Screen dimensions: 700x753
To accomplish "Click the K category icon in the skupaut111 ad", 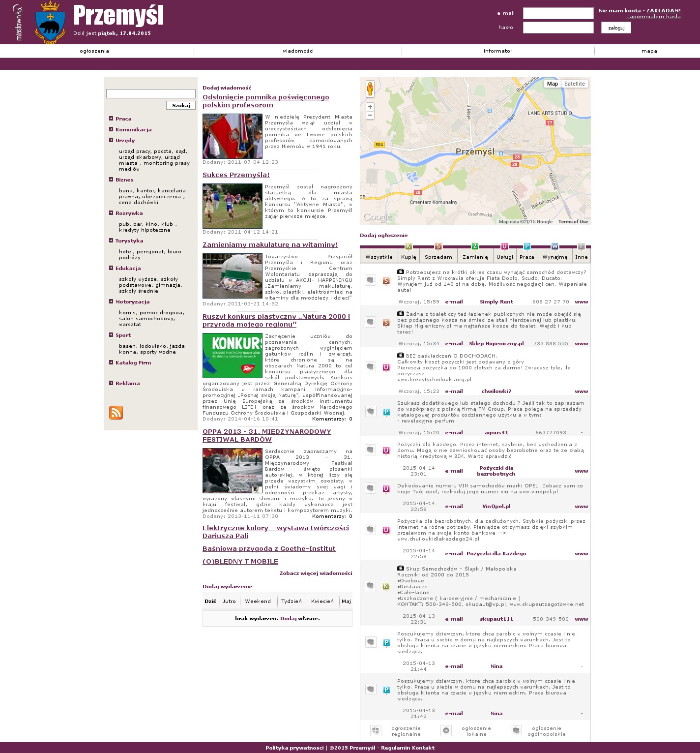I will tap(386, 586).
